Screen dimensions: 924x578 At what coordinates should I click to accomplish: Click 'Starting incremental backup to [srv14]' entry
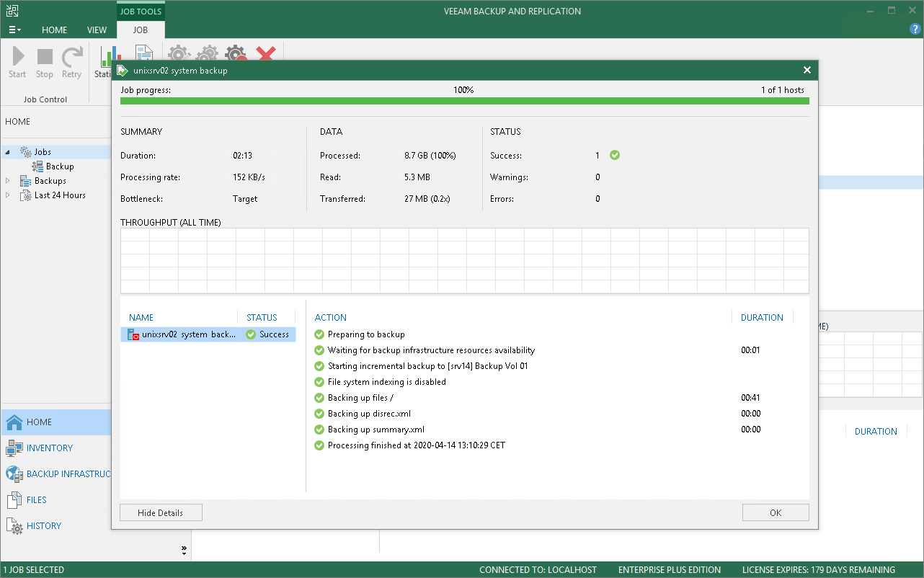(428, 366)
